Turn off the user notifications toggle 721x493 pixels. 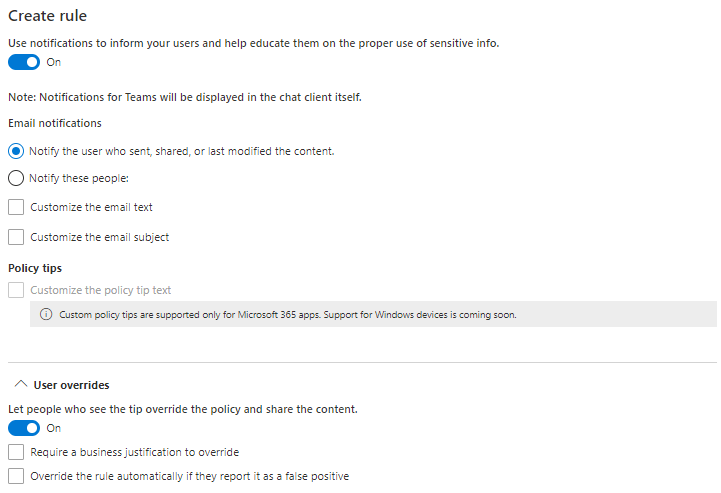click(x=24, y=62)
